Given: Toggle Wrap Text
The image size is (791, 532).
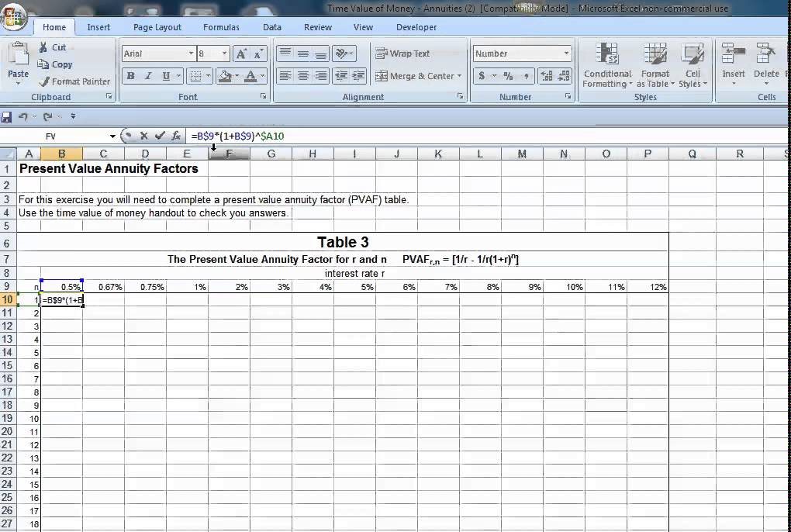Looking at the screenshot, I should (x=402, y=54).
